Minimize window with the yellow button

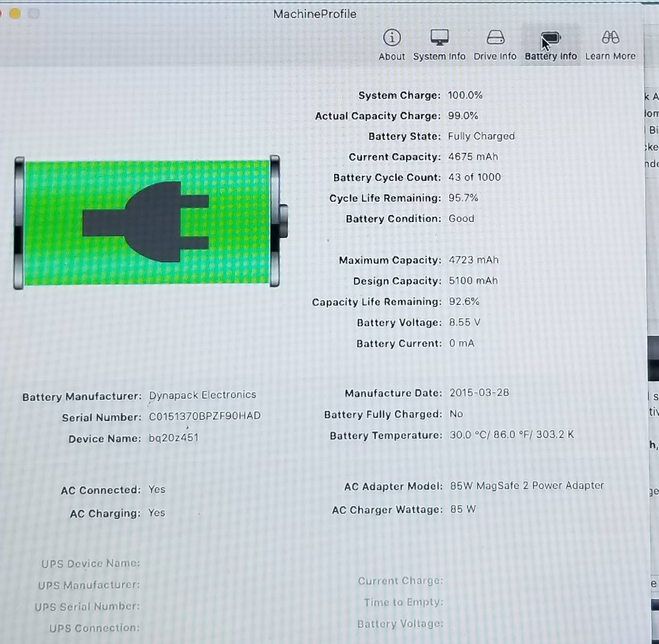tap(15, 14)
